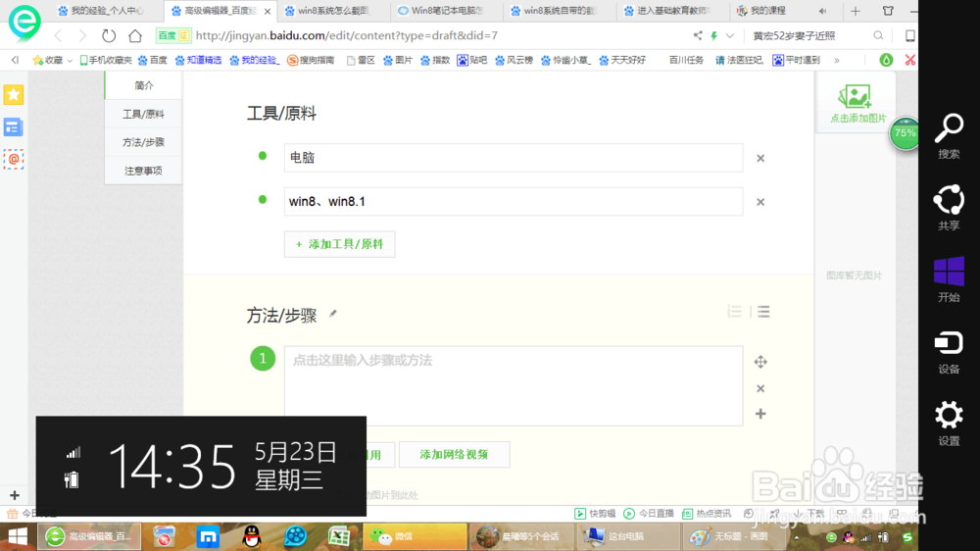The height and width of the screenshot is (551, 980).
Task: Open QQ penguin on taskbar
Action: coord(251,536)
